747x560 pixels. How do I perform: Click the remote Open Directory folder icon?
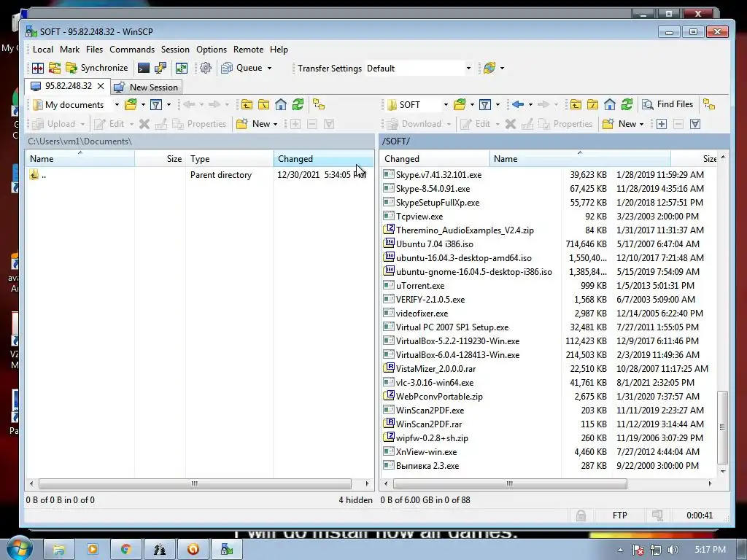[x=460, y=105]
